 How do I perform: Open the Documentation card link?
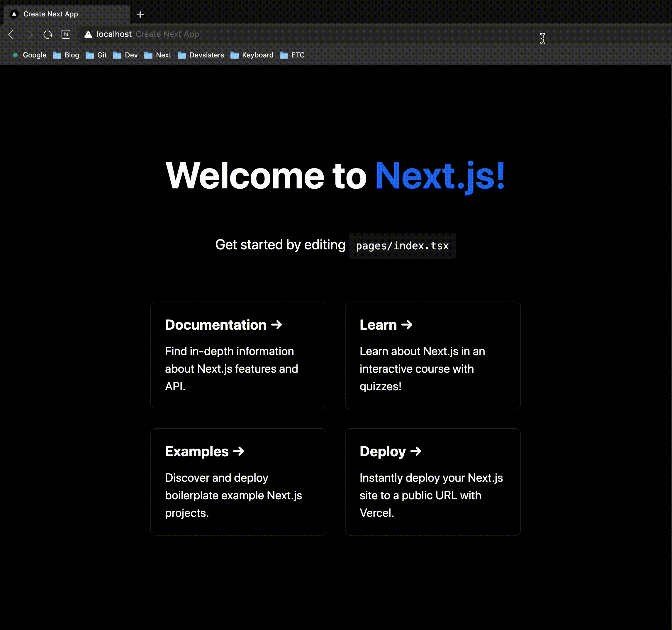(238, 355)
